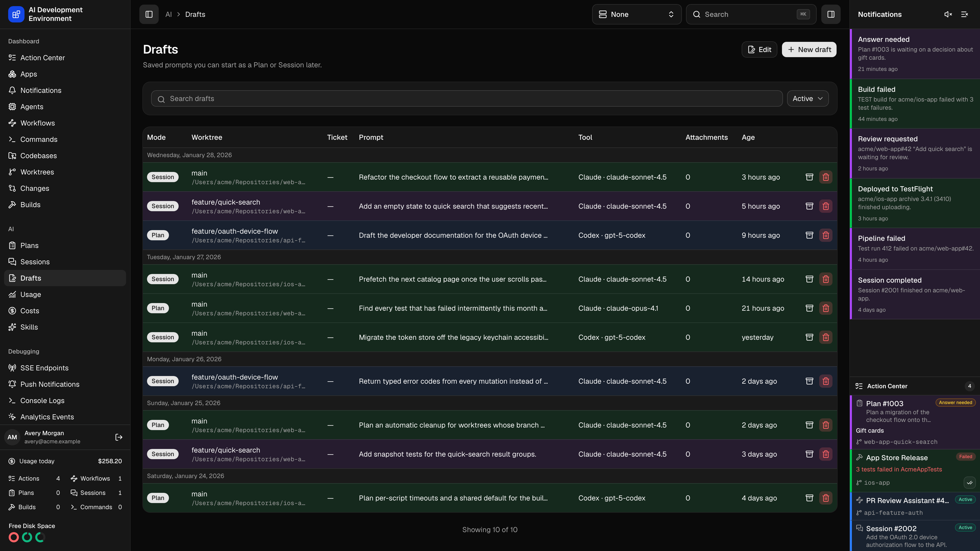The width and height of the screenshot is (980, 551).
Task: Toggle the right panel icon in the header
Action: (831, 15)
